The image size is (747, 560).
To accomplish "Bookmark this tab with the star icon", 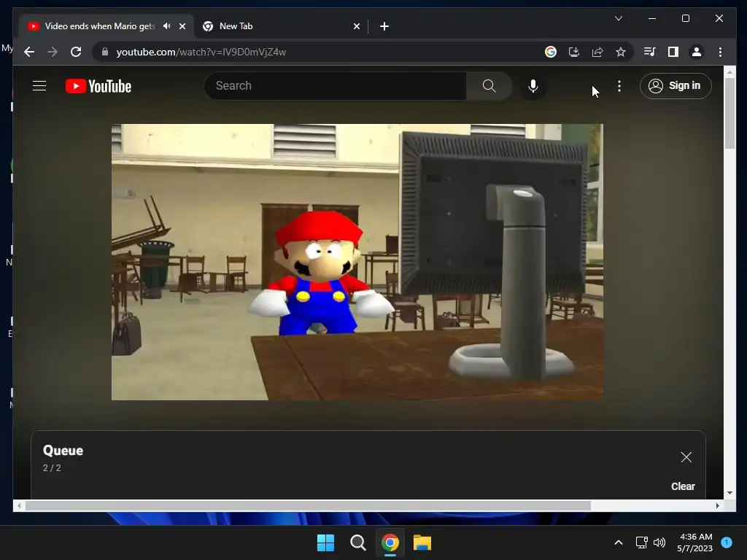I will (620, 52).
